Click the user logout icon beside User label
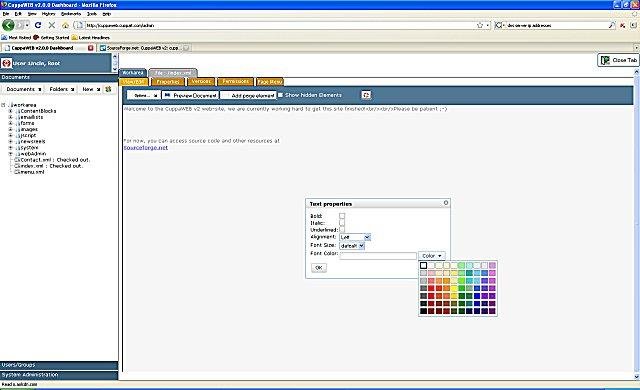The width and height of the screenshot is (640, 390). 6,63
